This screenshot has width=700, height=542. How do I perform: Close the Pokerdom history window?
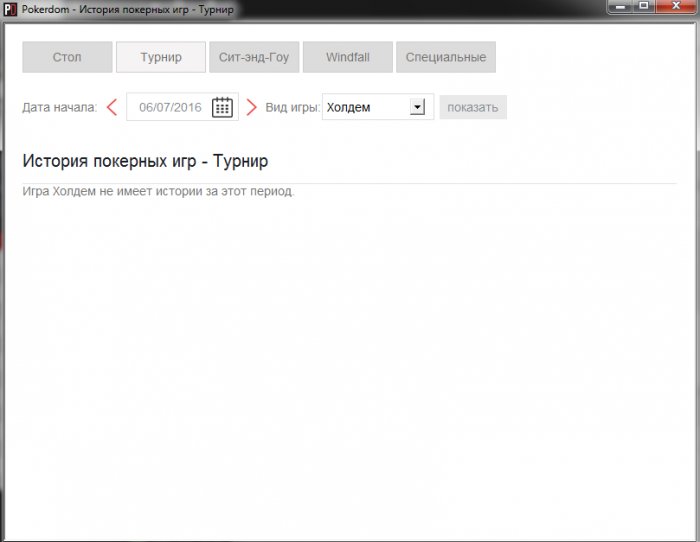tap(676, 6)
